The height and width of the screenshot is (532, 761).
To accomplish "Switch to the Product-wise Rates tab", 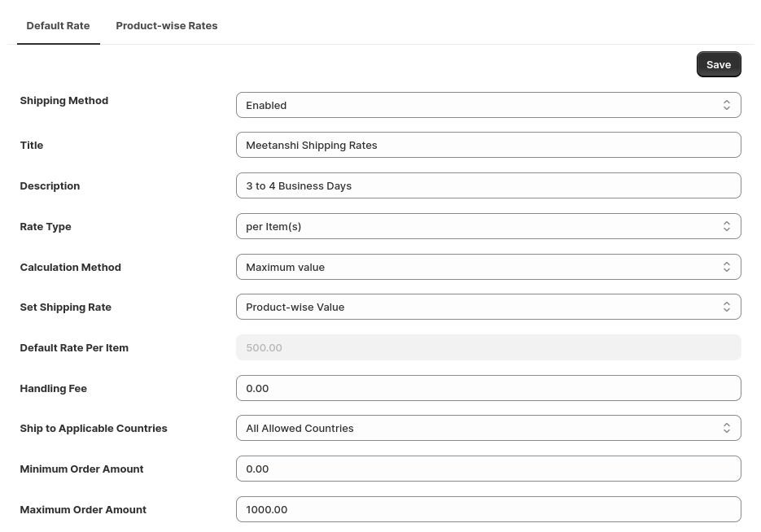I will coord(167,26).
